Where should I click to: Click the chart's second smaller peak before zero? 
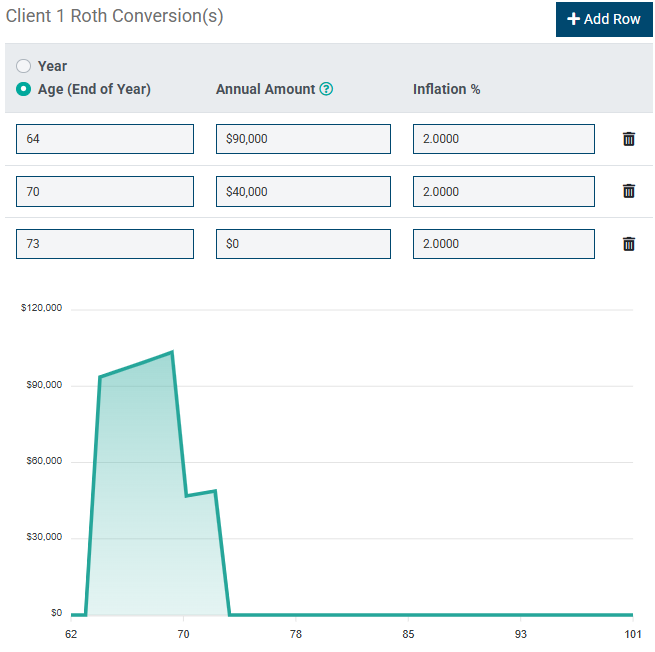click(x=215, y=491)
